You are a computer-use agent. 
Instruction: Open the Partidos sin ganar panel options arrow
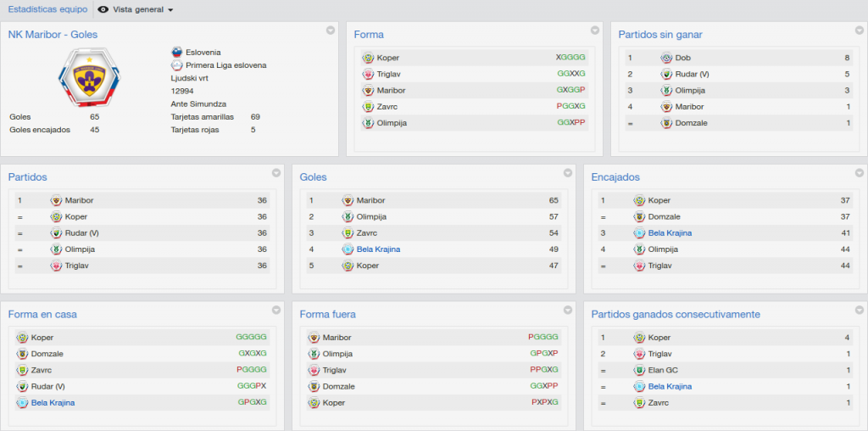tap(860, 31)
